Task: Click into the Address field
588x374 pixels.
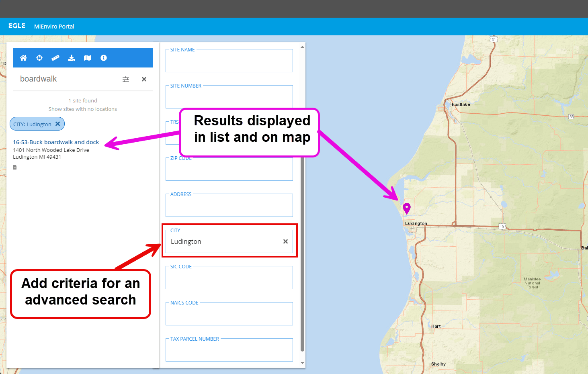Action: point(229,205)
